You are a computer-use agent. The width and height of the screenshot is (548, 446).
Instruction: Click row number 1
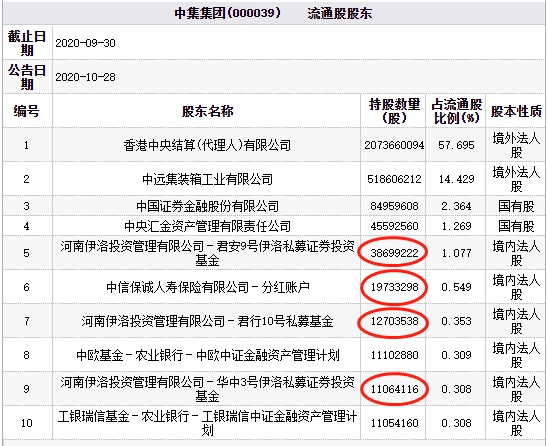(27, 145)
